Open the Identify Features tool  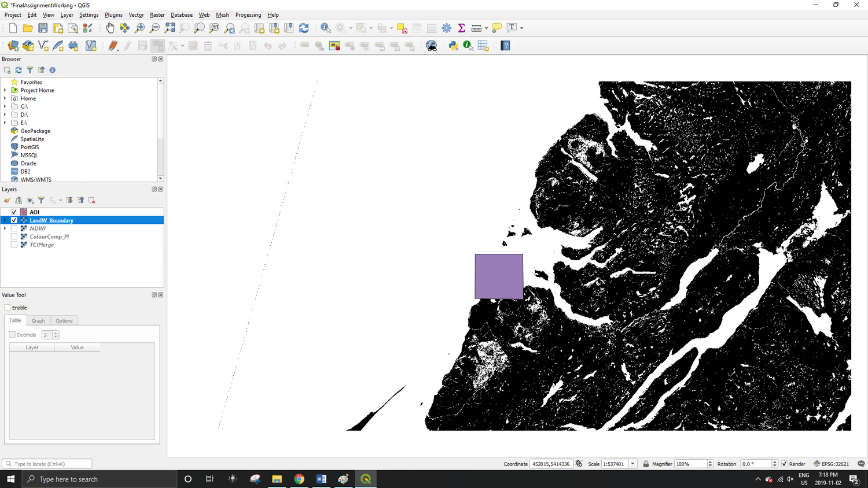click(x=325, y=27)
